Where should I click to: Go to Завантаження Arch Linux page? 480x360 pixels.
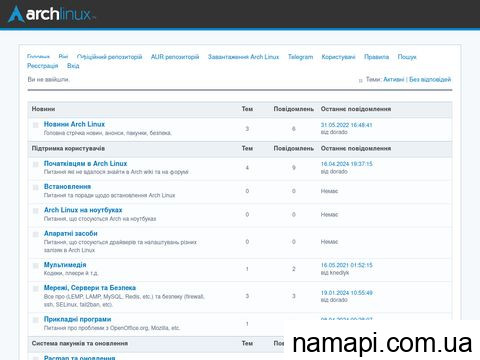click(243, 57)
